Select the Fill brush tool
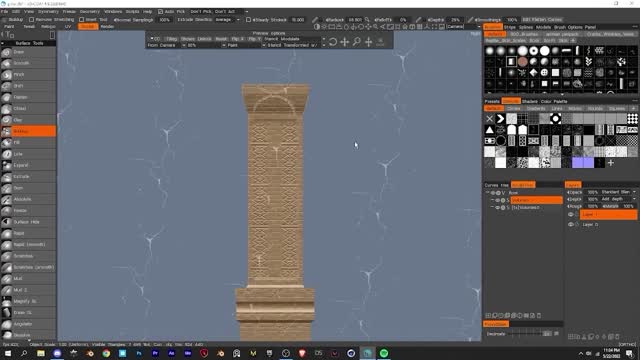Image resolution: width=640 pixels, height=360 pixels. pyautogui.click(x=28, y=142)
